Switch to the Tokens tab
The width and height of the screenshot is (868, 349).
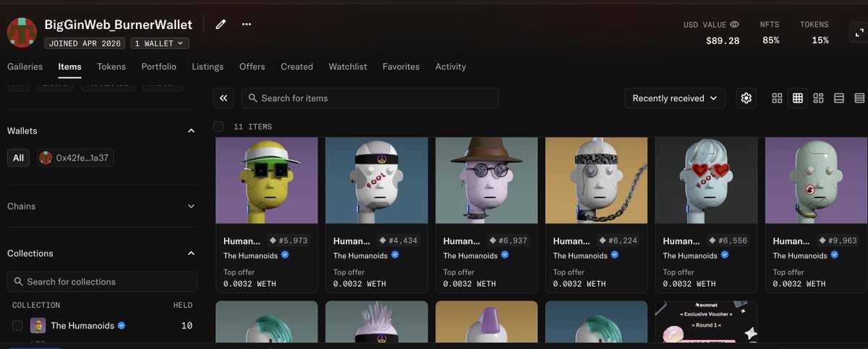(x=111, y=67)
